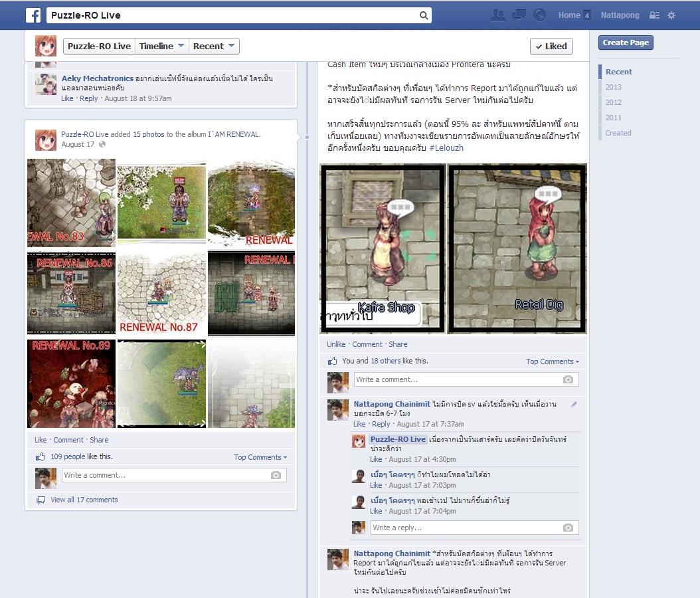Jump to 2011 in timeline sidebar

coord(614,118)
